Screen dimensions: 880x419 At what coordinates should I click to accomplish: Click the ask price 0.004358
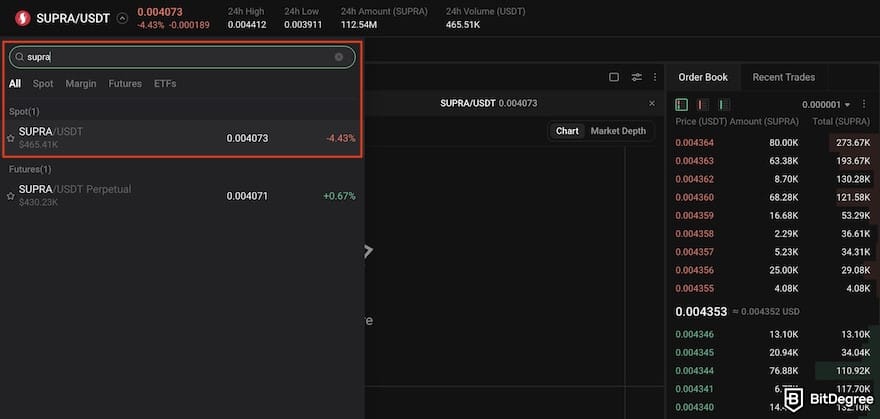coord(694,234)
